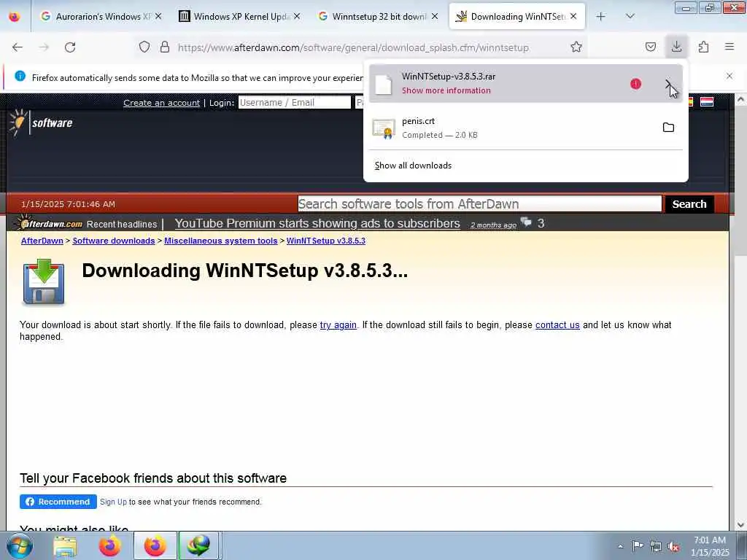
Task: Click the Search software tools field
Action: [x=480, y=204]
